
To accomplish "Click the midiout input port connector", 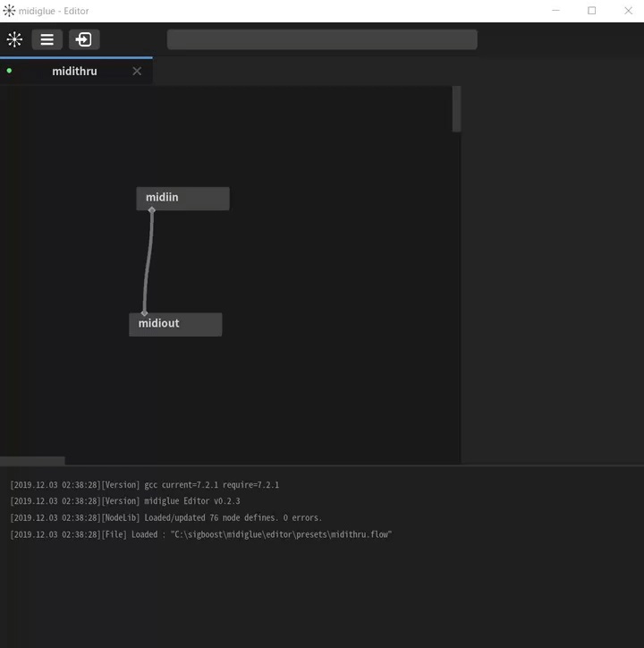I will [x=144, y=313].
